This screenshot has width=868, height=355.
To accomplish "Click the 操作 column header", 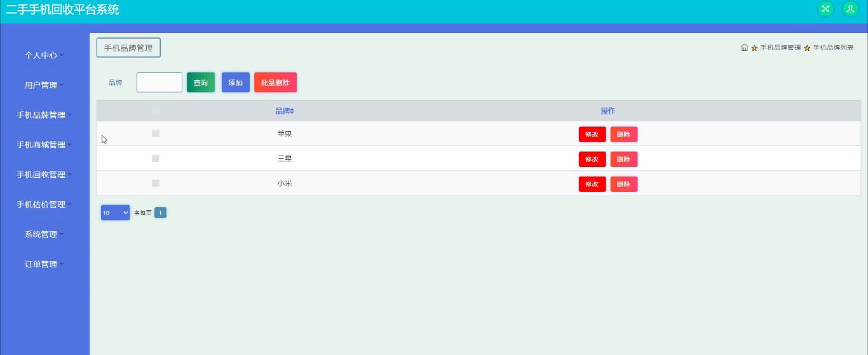I will click(608, 111).
